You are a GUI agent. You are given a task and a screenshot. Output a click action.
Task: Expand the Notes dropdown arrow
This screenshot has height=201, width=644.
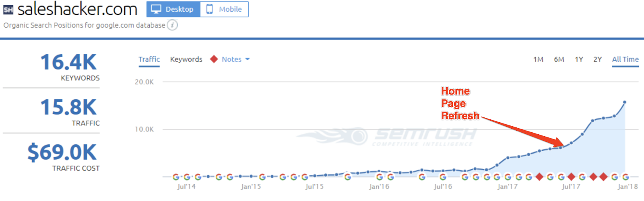tap(248, 59)
